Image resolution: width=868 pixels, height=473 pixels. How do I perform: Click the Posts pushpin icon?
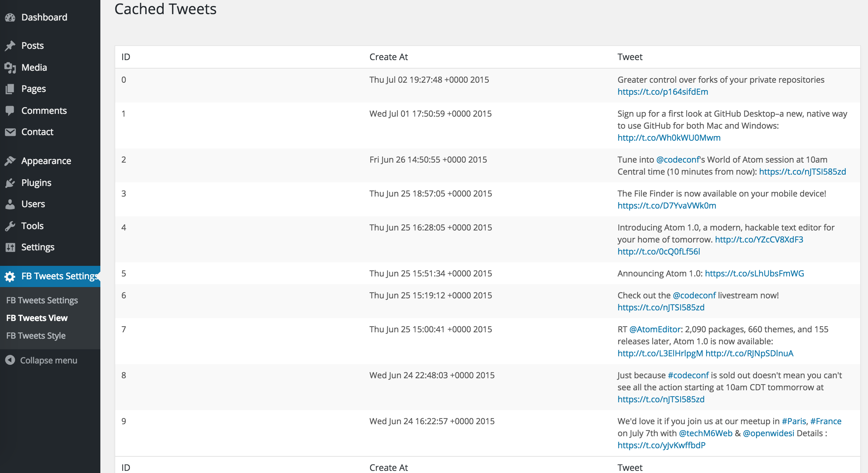pyautogui.click(x=10, y=46)
